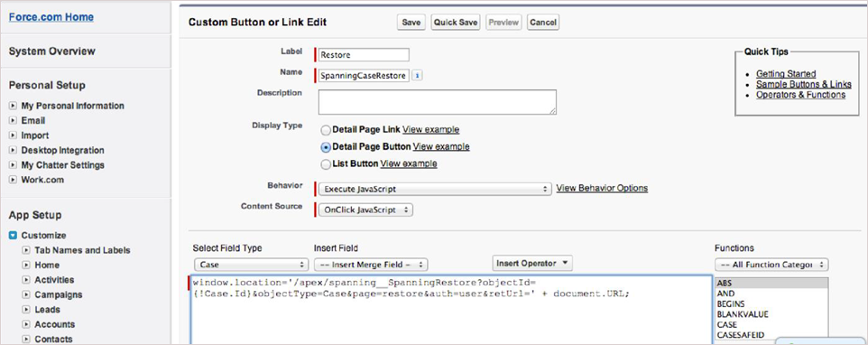Select the Detail Page Button radio option
868x345 pixels.
[x=326, y=147]
